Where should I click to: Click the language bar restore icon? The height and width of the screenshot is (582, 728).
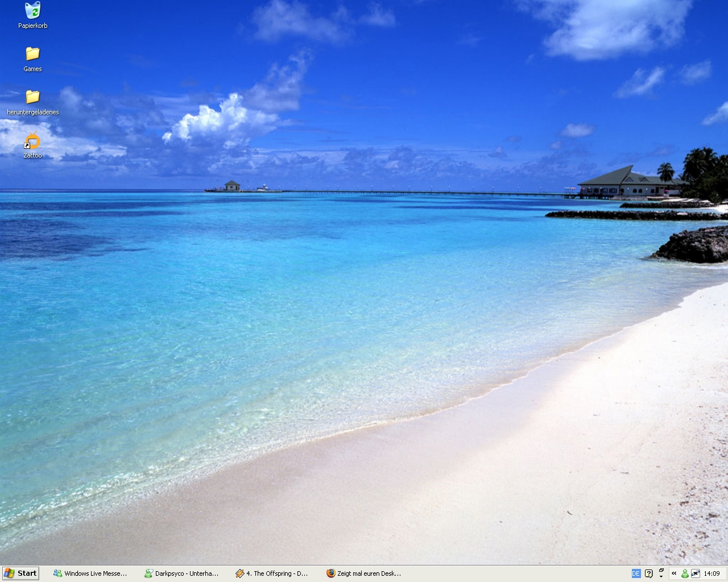click(661, 570)
